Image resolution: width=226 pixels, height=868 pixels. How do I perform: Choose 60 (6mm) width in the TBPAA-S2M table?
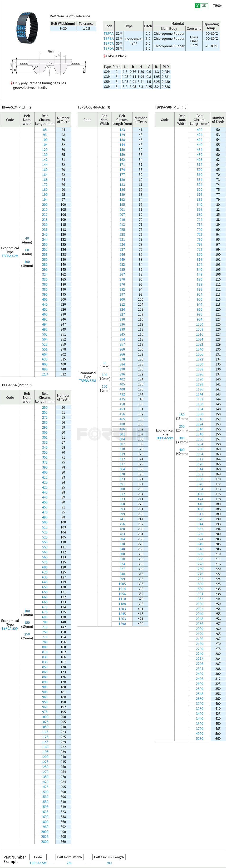(x=27, y=252)
